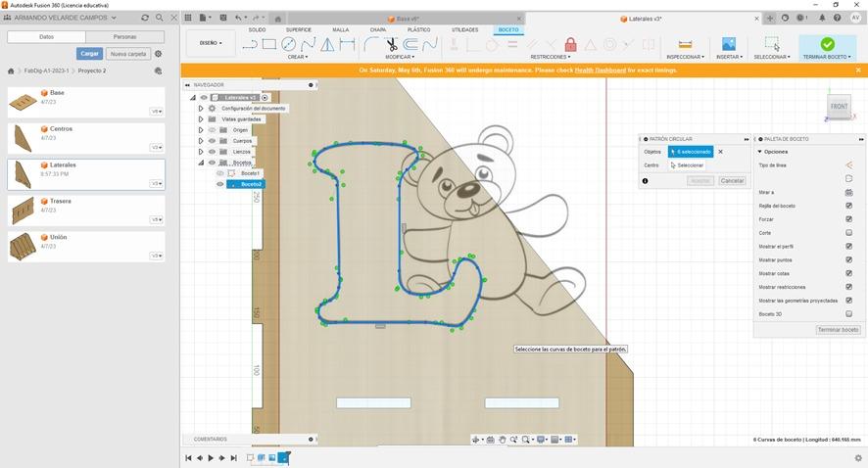Select the Trim scissors tool
This screenshot has width=868, height=468.
tap(391, 44)
